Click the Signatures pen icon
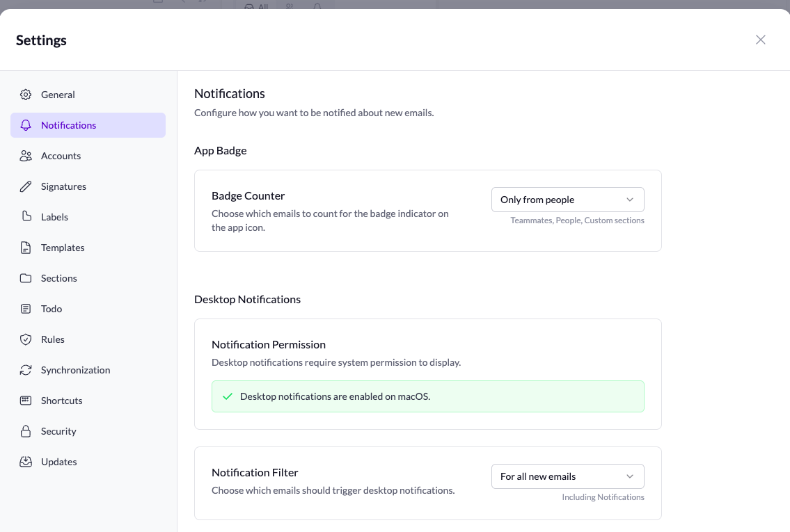 pyautogui.click(x=26, y=186)
